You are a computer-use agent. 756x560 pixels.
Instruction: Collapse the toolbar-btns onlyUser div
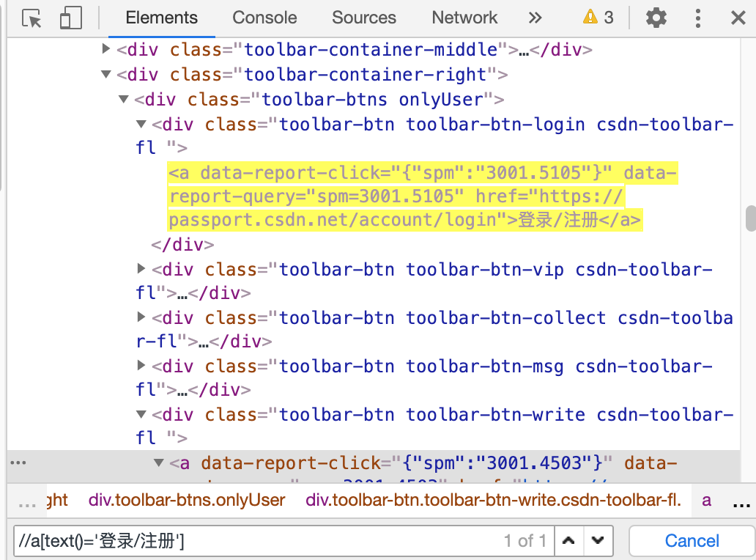[x=123, y=99]
